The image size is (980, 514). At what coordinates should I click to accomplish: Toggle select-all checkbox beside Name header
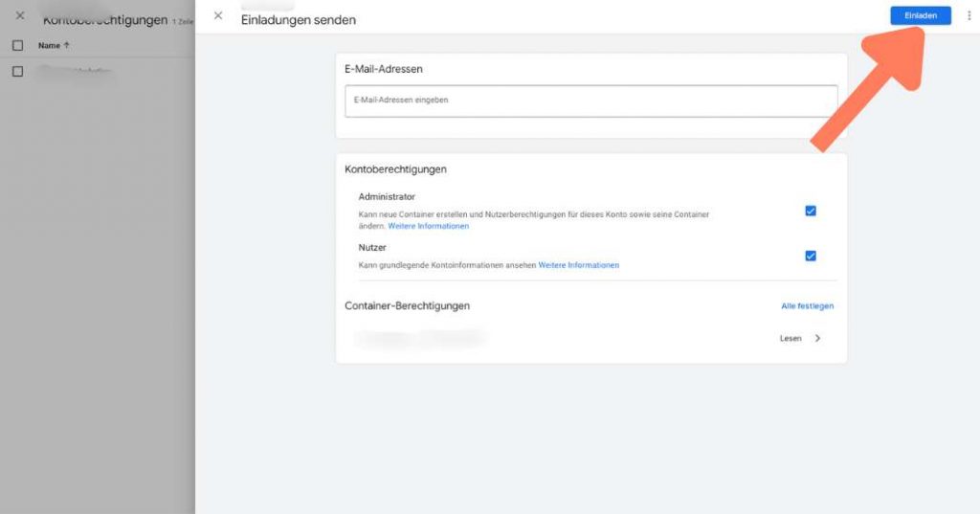point(17,46)
